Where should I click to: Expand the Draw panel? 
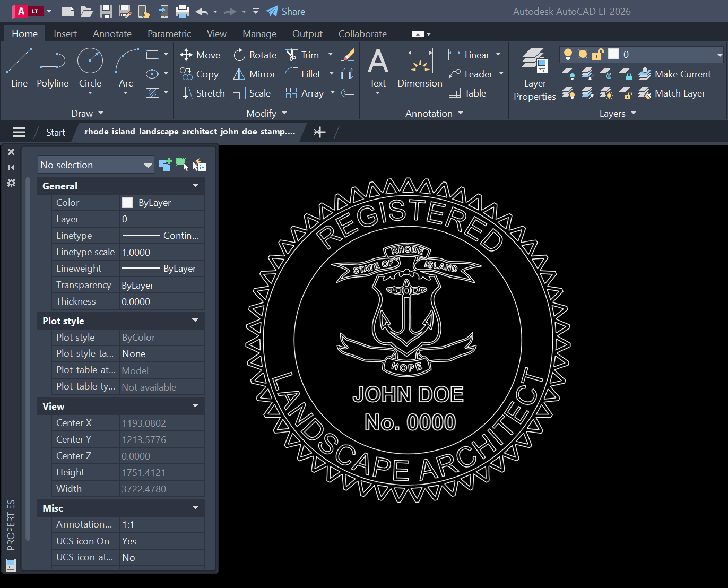pyautogui.click(x=88, y=113)
